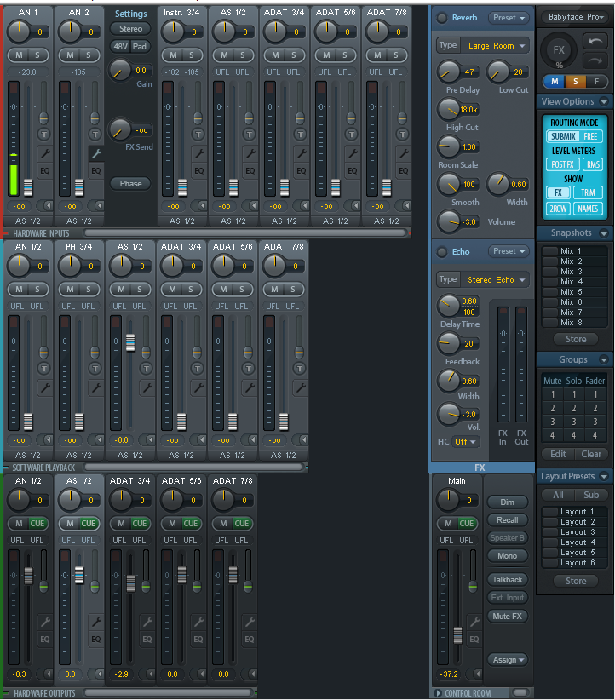Click the Reverb Pre Delay knob

click(448, 72)
